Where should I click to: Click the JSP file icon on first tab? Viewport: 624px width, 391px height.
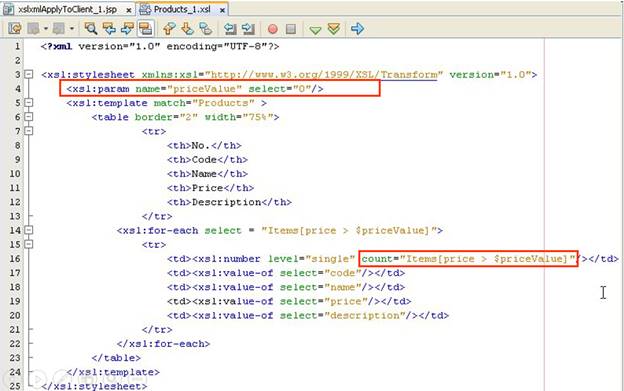[x=9, y=9]
